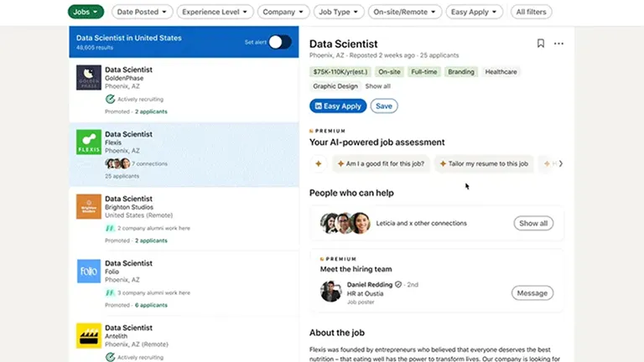644x362 pixels.
Task: Open Flexis Data Scientist listing title
Action: pyautogui.click(x=128, y=134)
